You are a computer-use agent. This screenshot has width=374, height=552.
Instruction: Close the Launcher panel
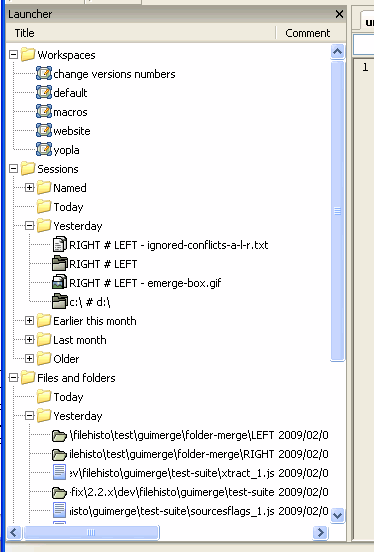[339, 14]
